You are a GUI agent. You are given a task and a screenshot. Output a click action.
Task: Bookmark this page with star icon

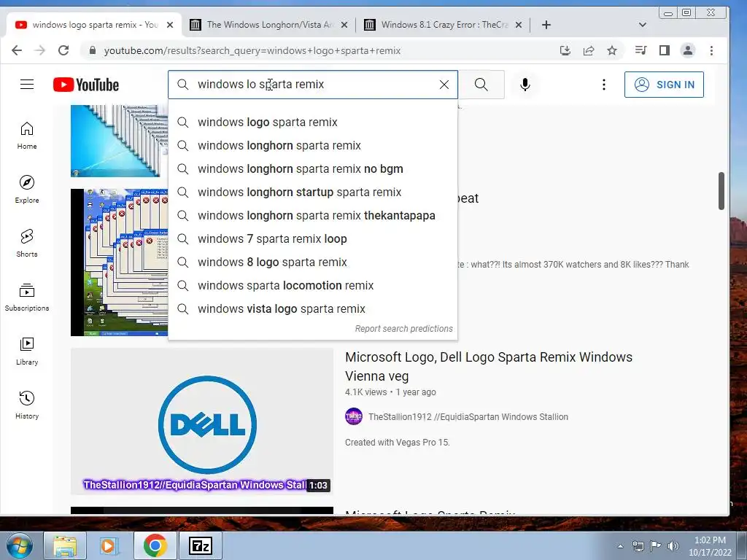[612, 50]
